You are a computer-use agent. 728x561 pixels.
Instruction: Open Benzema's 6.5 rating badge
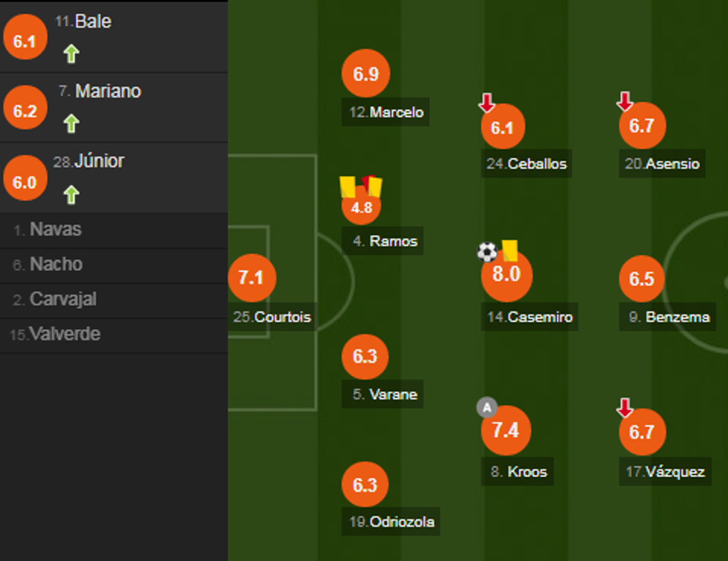click(x=642, y=279)
